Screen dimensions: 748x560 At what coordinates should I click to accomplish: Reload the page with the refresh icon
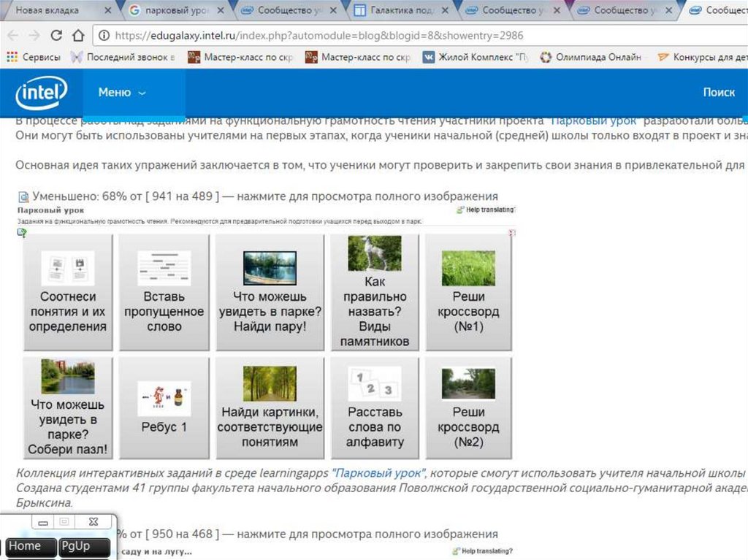pos(56,36)
